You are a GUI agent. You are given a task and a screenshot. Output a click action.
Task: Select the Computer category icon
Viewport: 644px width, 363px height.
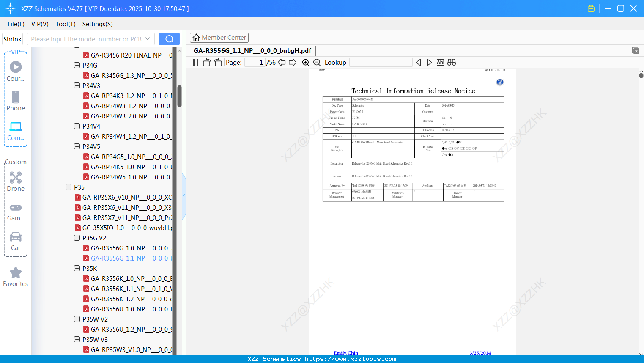16,131
